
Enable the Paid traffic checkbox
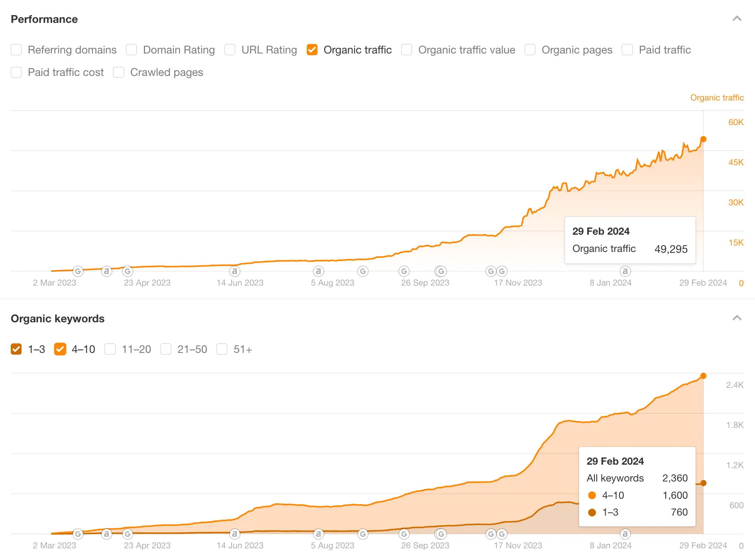(627, 50)
